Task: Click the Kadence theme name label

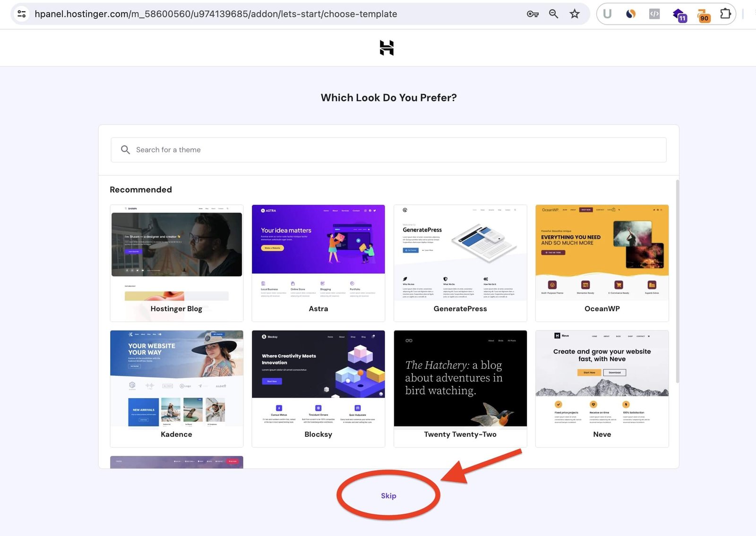Action: [x=176, y=434]
